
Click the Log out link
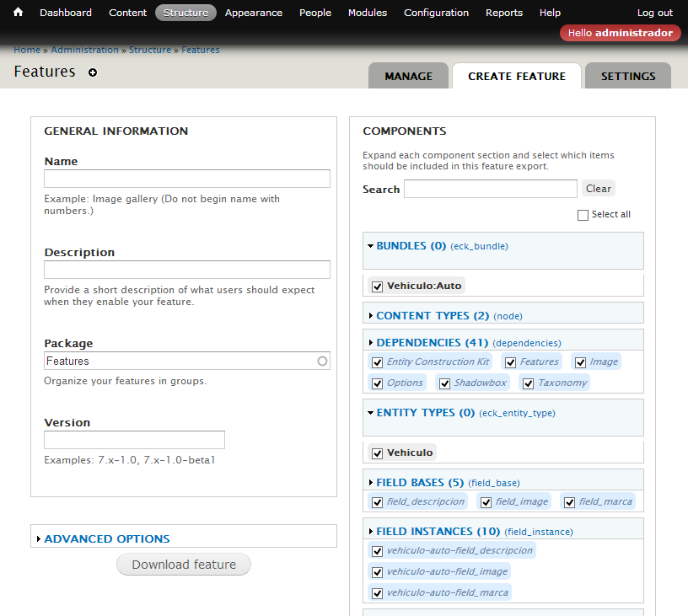654,13
